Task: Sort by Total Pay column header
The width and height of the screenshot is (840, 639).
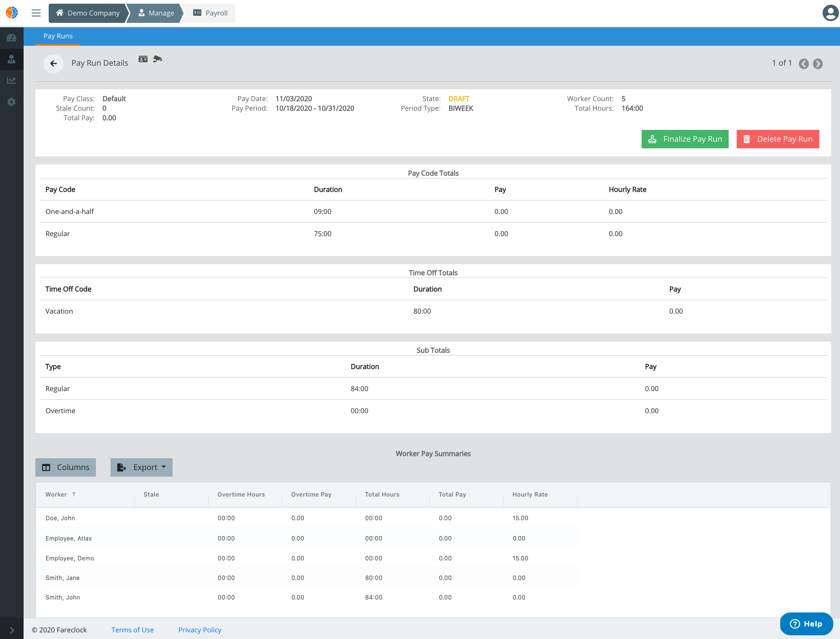Action: [452, 494]
